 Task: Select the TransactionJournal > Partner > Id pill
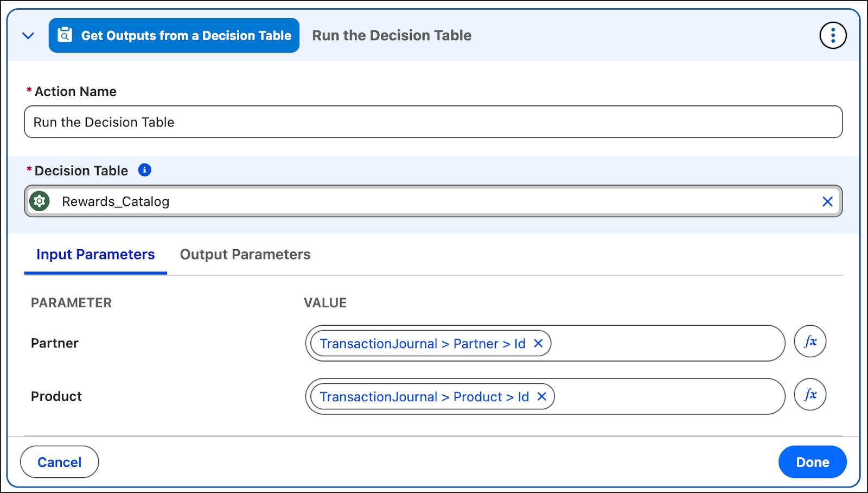(422, 344)
